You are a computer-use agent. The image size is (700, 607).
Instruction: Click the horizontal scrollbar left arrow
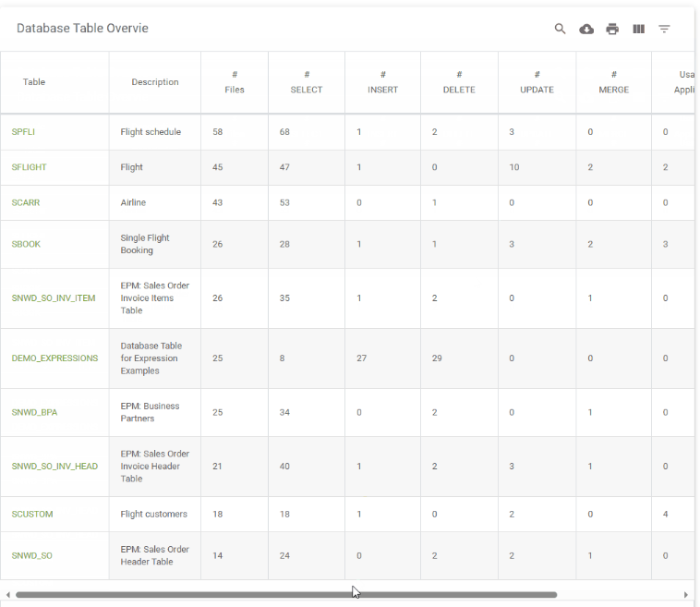(7, 595)
